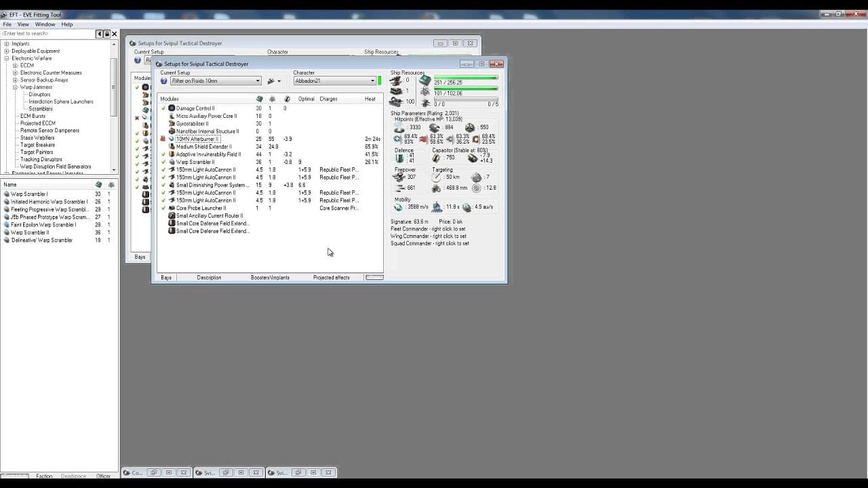This screenshot has height=488, width=868.
Task: Click the lock icon beside search box
Action: tap(106, 34)
